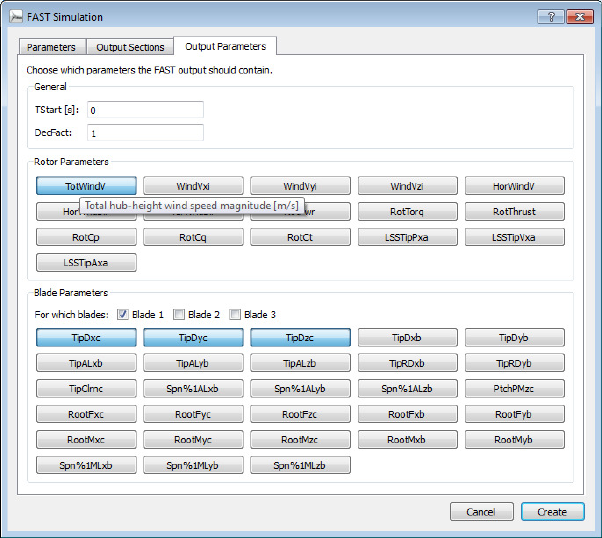Enable LSSTipPxa output
This screenshot has width=602, height=538.
pyautogui.click(x=407, y=237)
